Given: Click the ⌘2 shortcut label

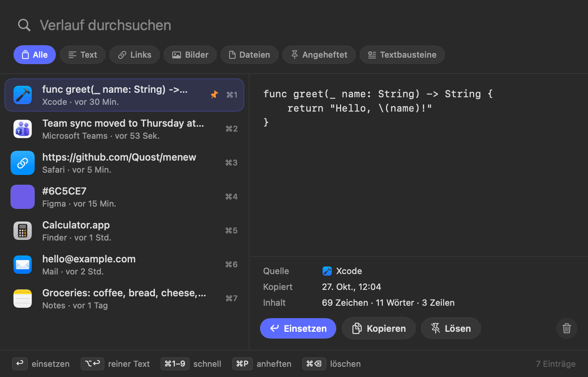Looking at the screenshot, I should (x=231, y=129).
